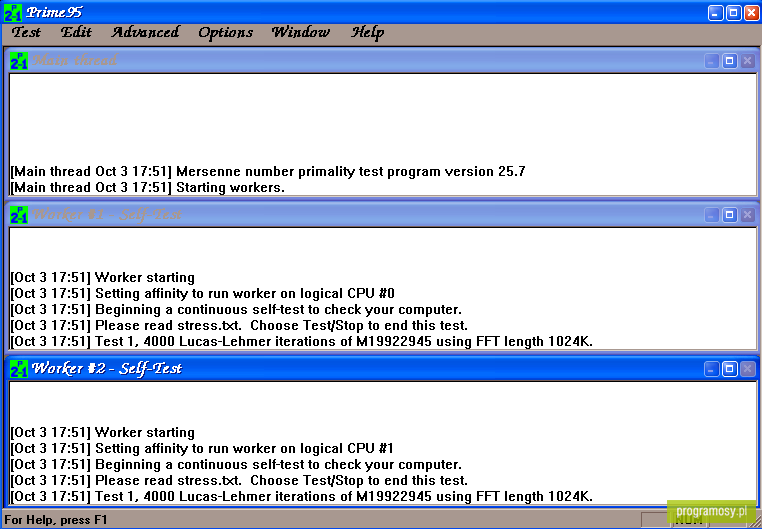Open the Advanced menu
762x529 pixels.
(x=145, y=33)
